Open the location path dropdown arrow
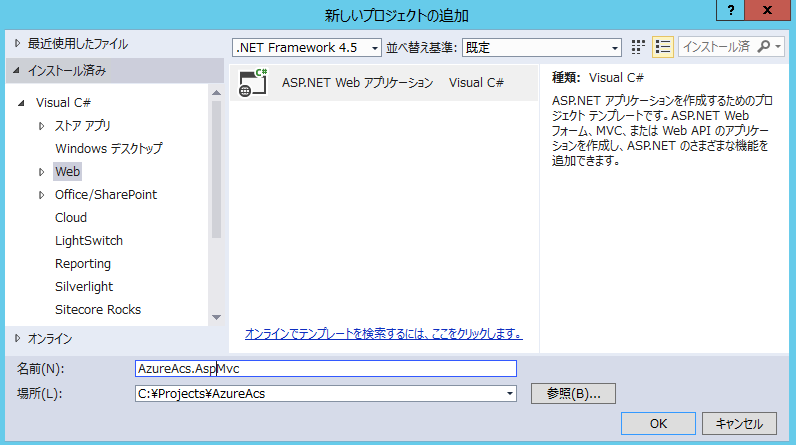Viewport: 796px width, 445px height. click(x=509, y=394)
